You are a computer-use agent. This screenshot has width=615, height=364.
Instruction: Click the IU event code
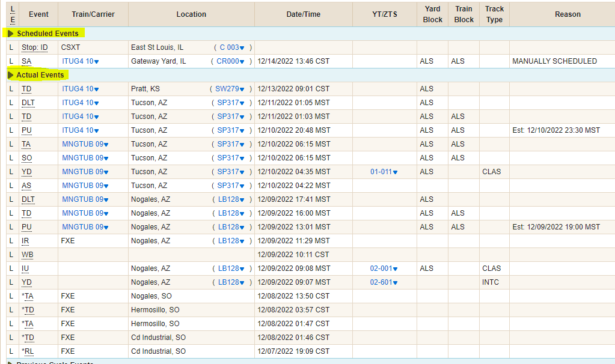[25, 268]
